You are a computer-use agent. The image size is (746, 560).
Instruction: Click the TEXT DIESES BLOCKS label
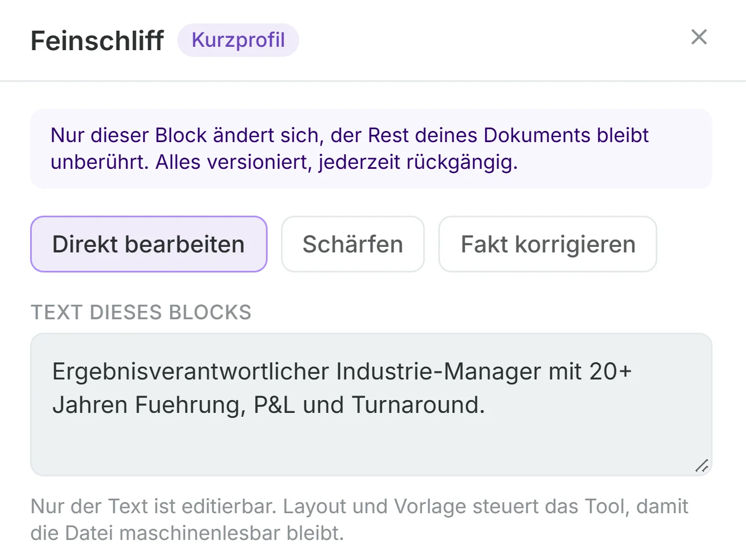pyautogui.click(x=141, y=312)
